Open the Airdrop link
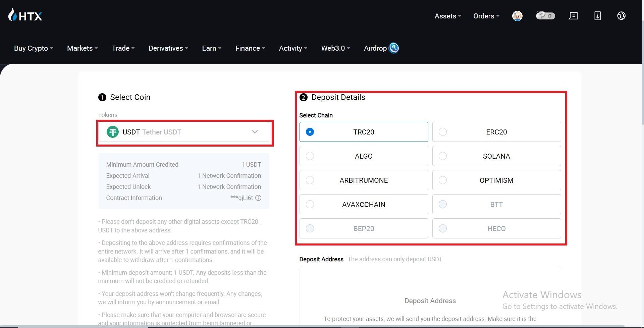The height and width of the screenshot is (328, 644). point(375,48)
